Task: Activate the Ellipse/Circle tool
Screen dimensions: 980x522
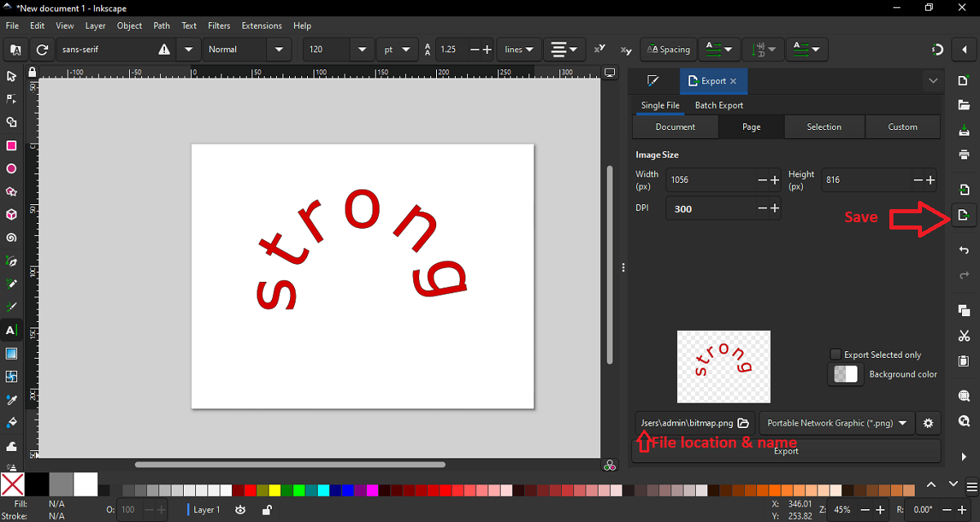Action: point(11,168)
